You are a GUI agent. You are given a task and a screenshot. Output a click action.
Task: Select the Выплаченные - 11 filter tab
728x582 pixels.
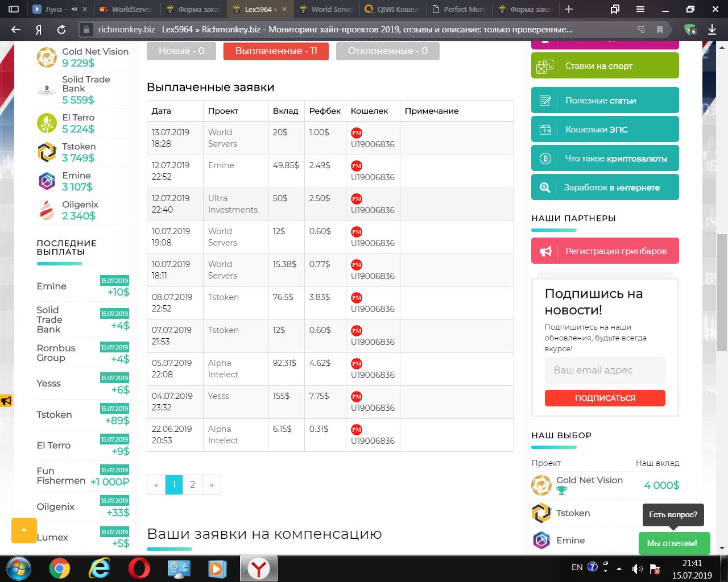[x=276, y=51]
